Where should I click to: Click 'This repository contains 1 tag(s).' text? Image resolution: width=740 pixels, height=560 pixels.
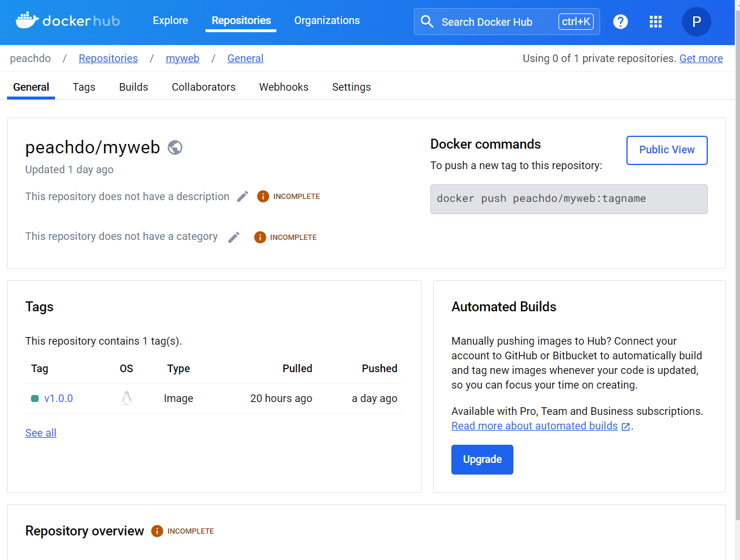(x=104, y=341)
